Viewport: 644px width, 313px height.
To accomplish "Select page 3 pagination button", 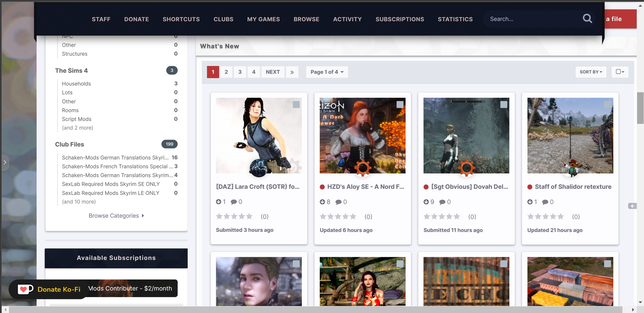I will (240, 72).
